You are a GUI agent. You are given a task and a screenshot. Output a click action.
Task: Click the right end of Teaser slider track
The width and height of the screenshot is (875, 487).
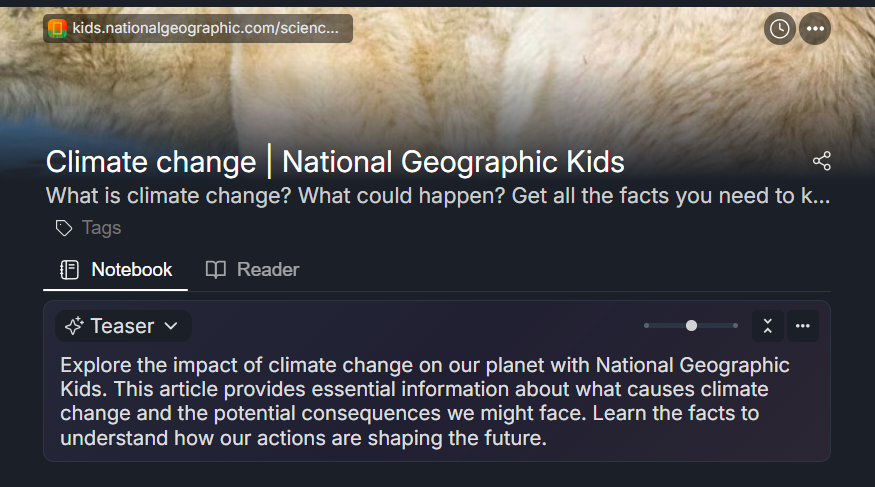pos(735,326)
